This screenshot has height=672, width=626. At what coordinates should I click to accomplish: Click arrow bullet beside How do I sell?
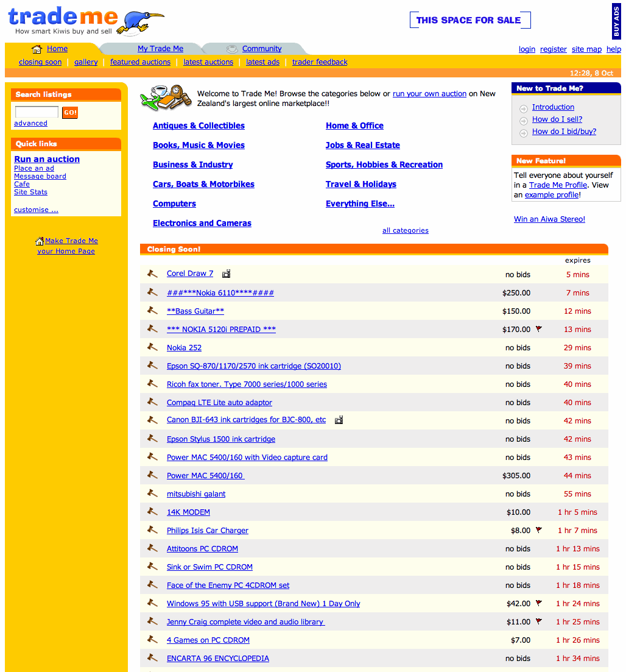[x=524, y=121]
